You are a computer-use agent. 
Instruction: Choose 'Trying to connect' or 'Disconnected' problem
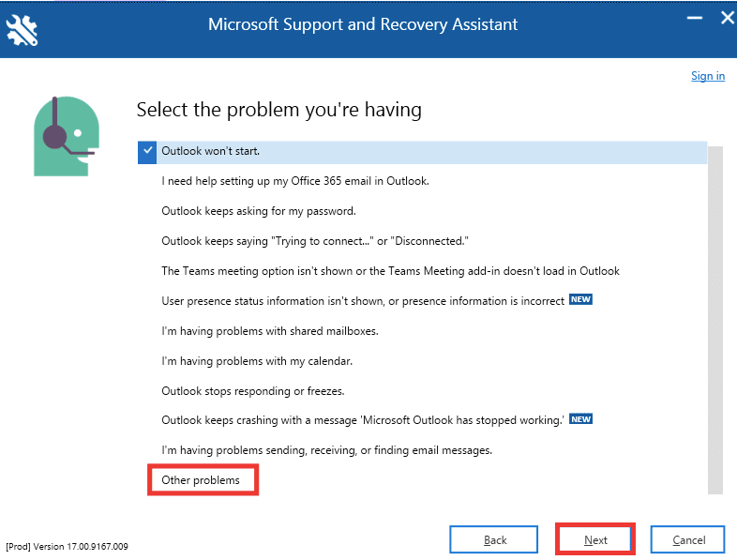(x=315, y=241)
